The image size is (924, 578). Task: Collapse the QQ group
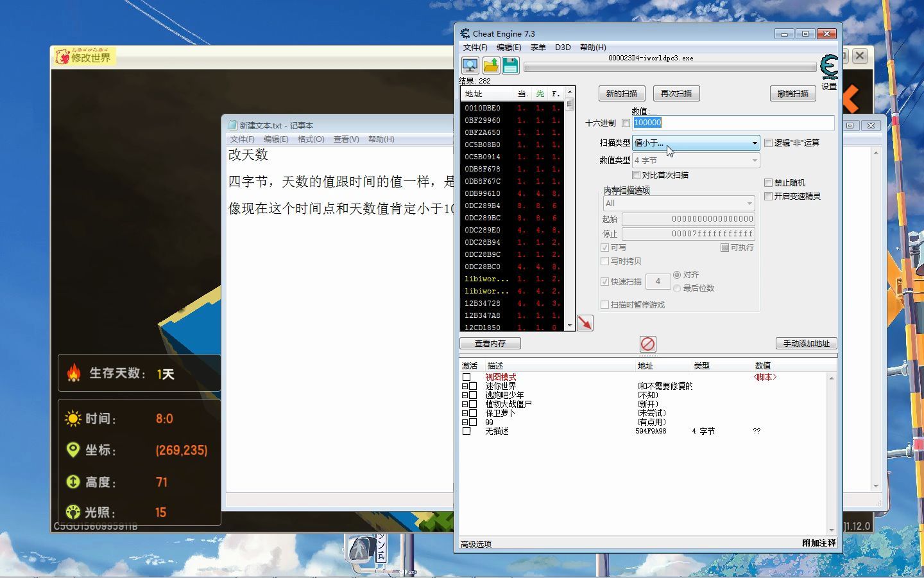(465, 422)
